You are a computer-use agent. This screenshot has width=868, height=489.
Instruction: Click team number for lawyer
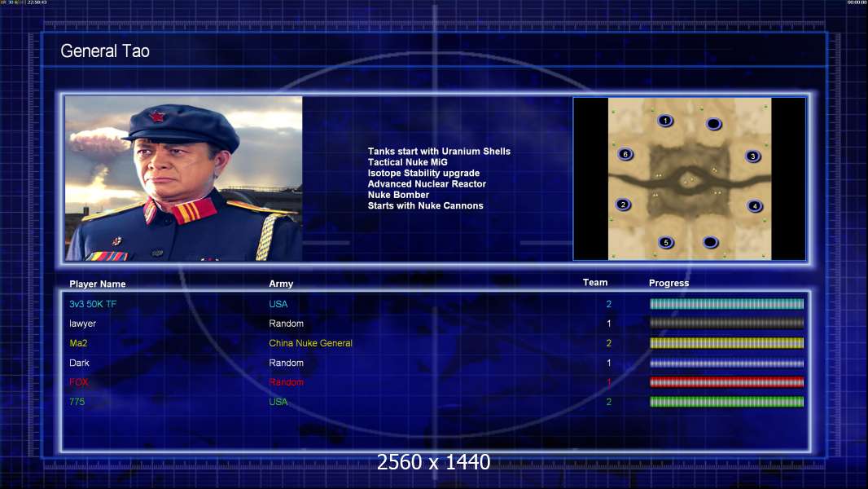click(x=609, y=324)
